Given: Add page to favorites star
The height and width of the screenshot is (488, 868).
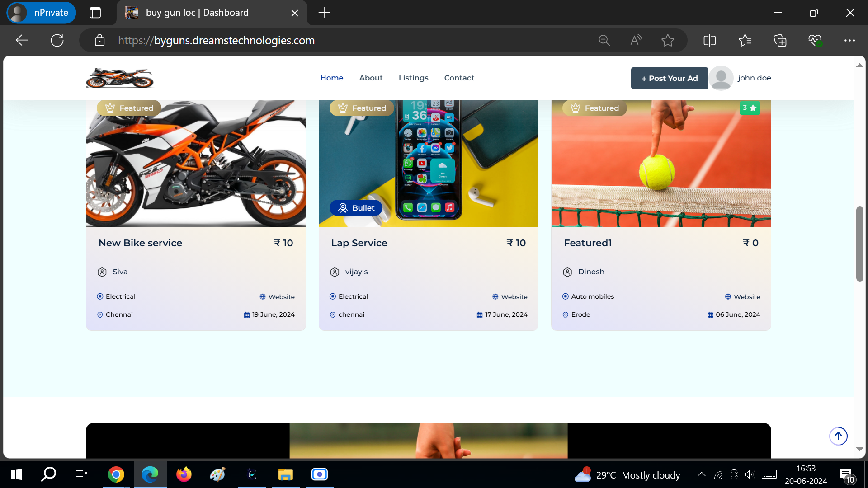Looking at the screenshot, I should pyautogui.click(x=668, y=40).
